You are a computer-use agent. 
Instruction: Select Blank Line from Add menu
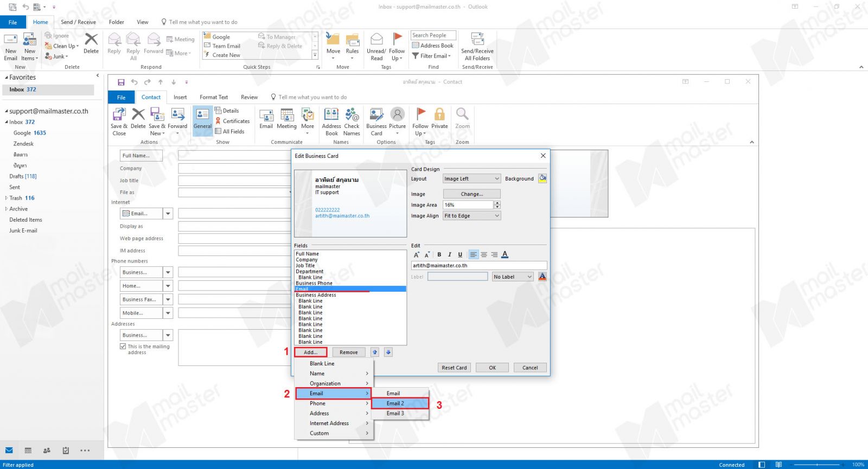click(x=334, y=363)
